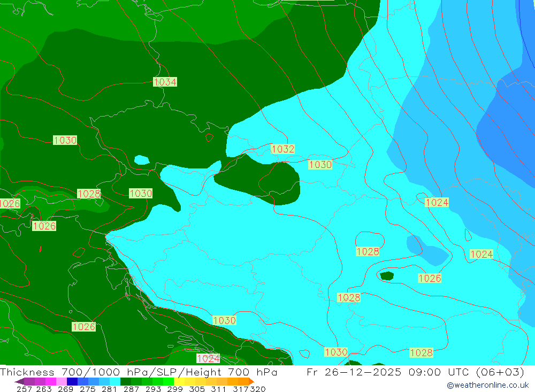Click the 287 legend value
This screenshot has width=535, height=392.
[131, 389]
